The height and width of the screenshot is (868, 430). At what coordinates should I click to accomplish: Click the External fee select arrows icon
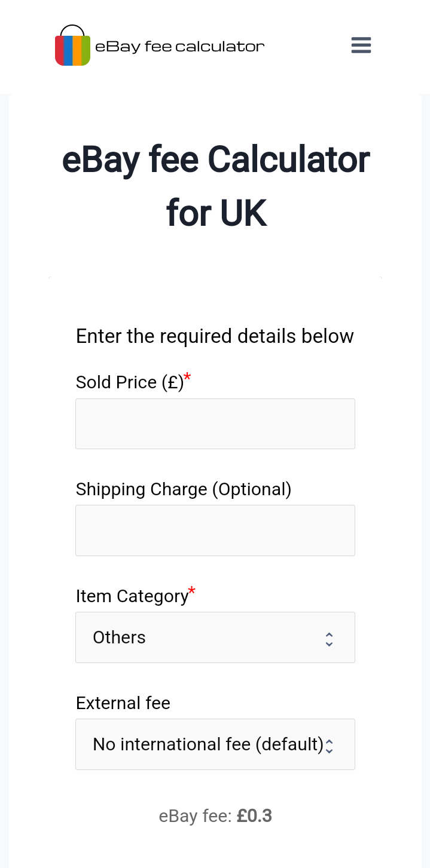pos(329,746)
